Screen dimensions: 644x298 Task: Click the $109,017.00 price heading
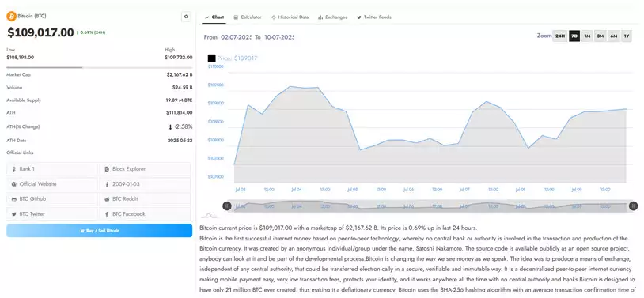coord(40,33)
